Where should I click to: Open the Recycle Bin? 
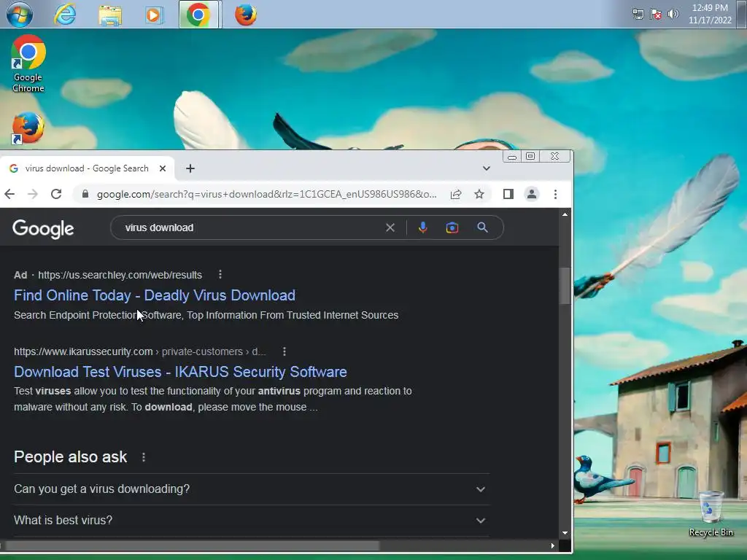[x=711, y=514]
